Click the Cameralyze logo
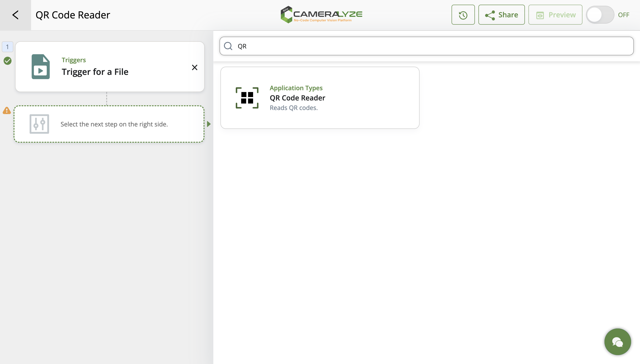The height and width of the screenshot is (364, 640). click(321, 14)
